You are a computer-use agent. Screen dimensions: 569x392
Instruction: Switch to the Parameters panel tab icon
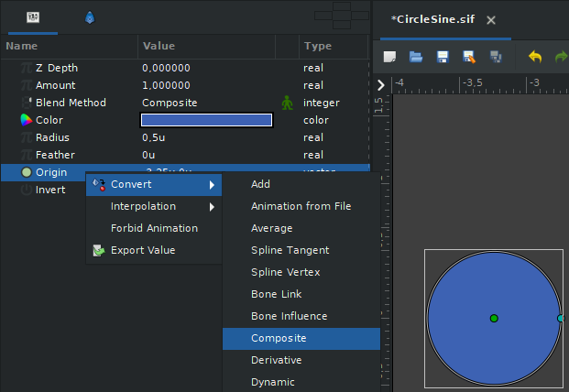33,17
